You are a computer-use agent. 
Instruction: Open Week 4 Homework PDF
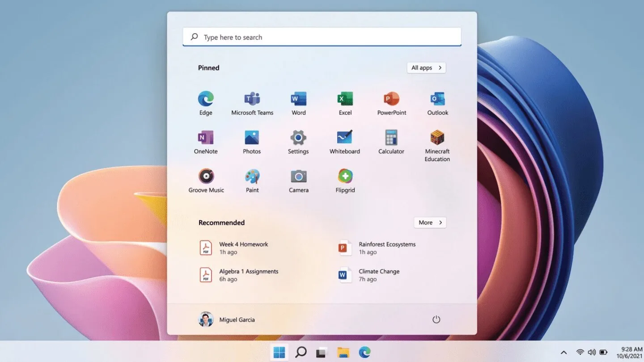coord(234,248)
